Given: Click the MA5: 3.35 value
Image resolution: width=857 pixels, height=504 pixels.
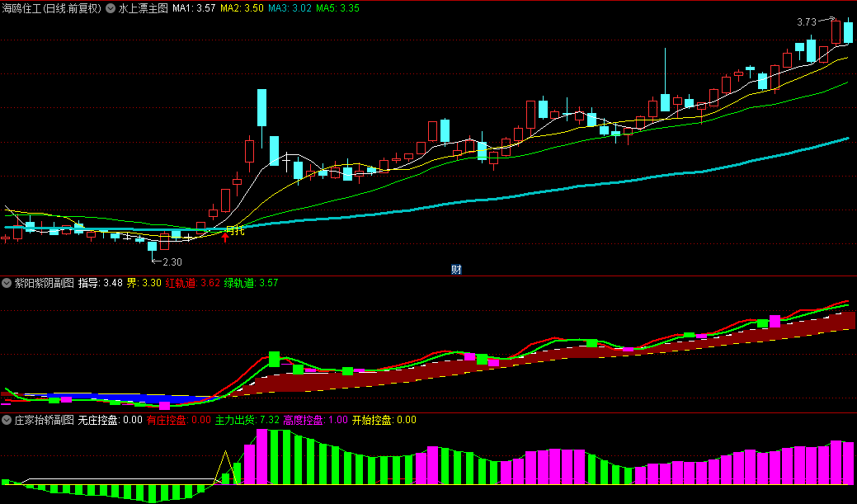Looking at the screenshot, I should (338, 9).
